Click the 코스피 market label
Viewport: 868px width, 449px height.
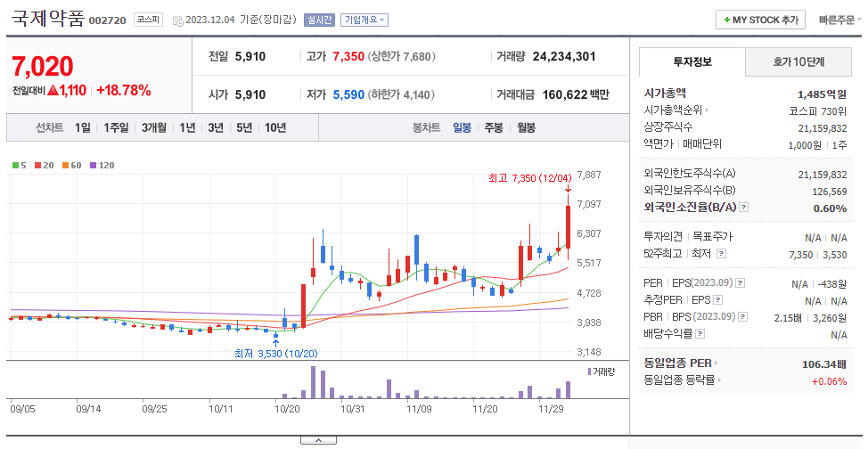tap(149, 20)
